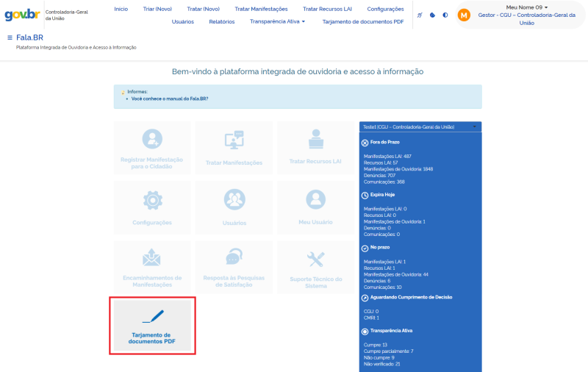Open the Tratar Recursos LAI tile
Viewport: 588px width, 372px height.
316,148
